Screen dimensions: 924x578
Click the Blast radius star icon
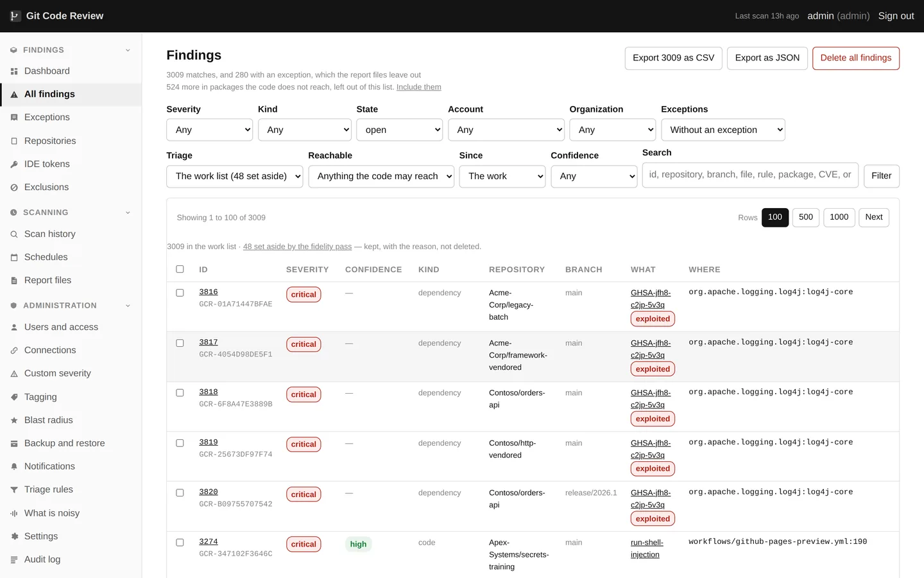pos(14,421)
